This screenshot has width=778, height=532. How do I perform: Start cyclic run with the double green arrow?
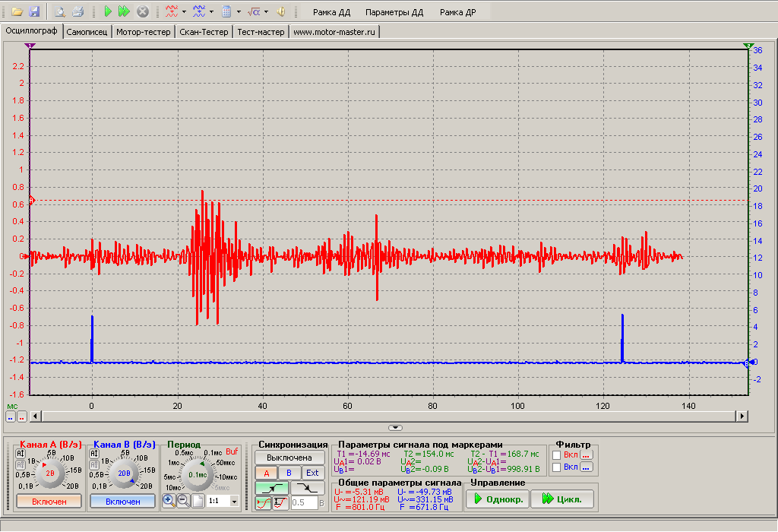124,11
